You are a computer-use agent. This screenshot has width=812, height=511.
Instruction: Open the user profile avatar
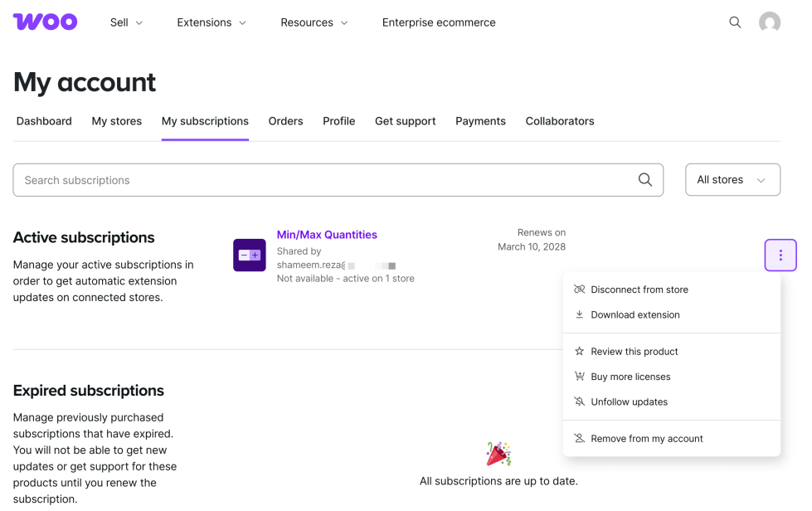tap(770, 22)
